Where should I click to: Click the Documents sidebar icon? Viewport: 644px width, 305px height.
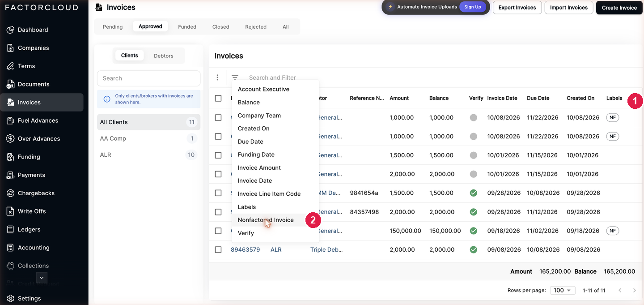click(10, 84)
